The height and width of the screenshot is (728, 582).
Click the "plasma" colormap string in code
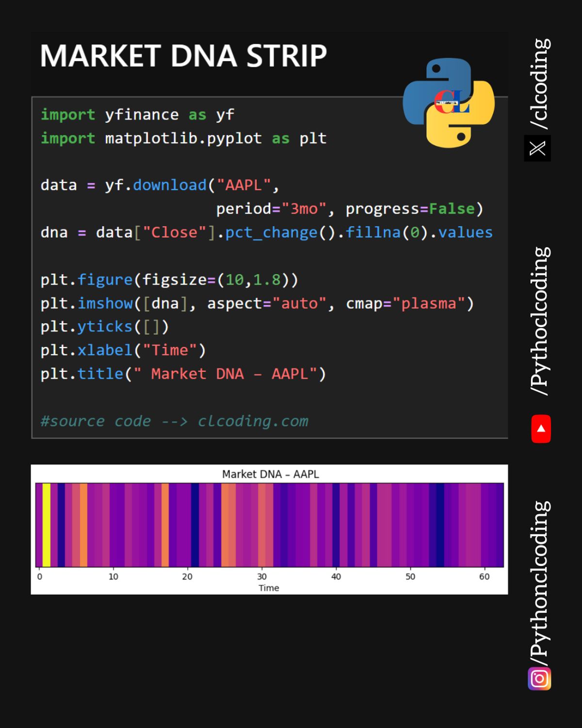click(429, 303)
